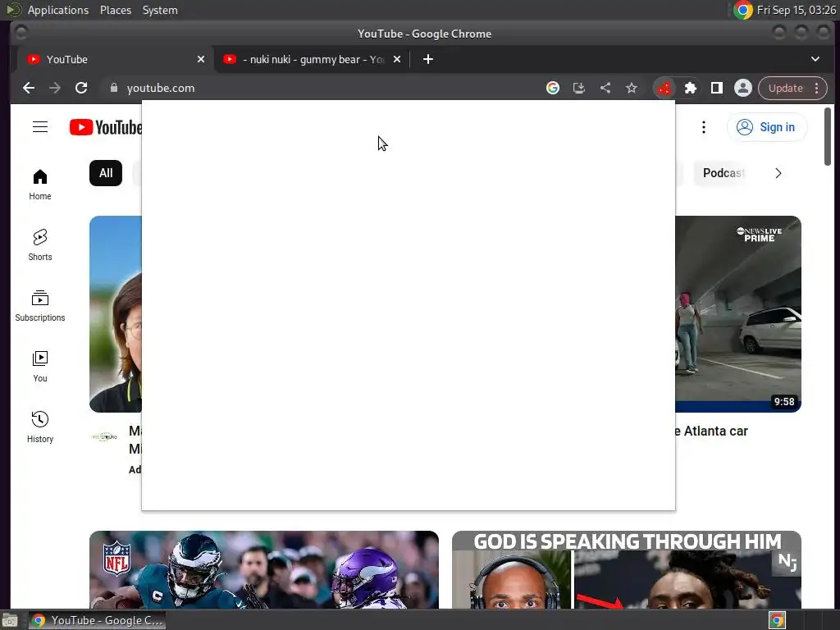Open Google icon in address bar
840x630 pixels.
(x=552, y=88)
